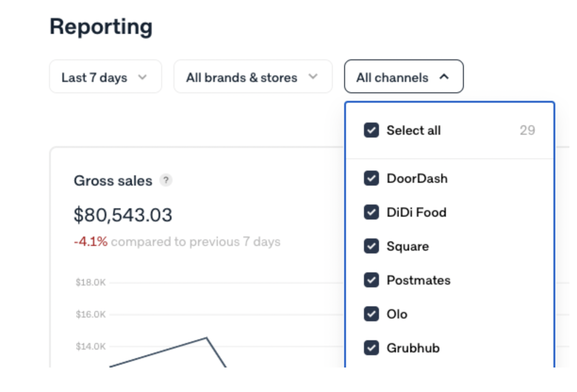Click the $18.0K axis label

click(91, 283)
